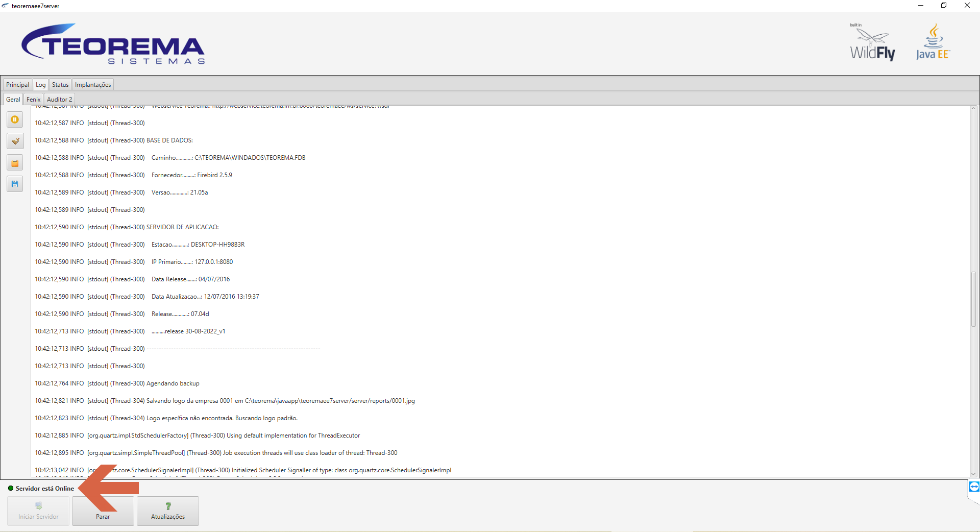The height and width of the screenshot is (532, 980).
Task: Click the 'IP Primario: 127.0.0.1:8080' line
Action: tap(134, 262)
